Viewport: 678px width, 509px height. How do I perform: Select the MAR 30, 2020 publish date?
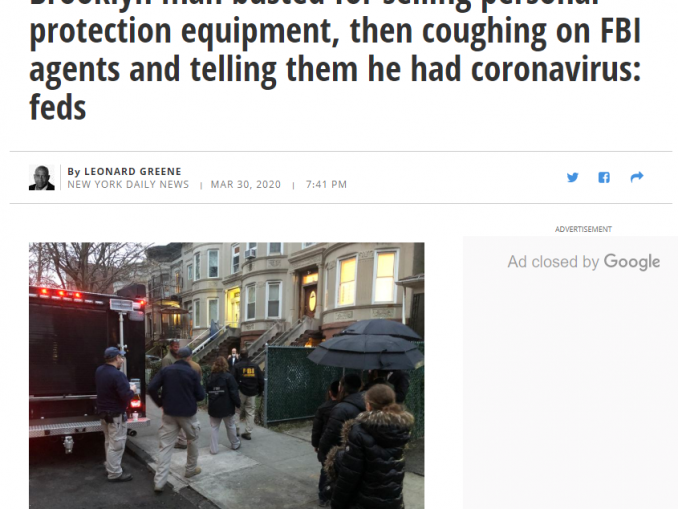point(246,185)
